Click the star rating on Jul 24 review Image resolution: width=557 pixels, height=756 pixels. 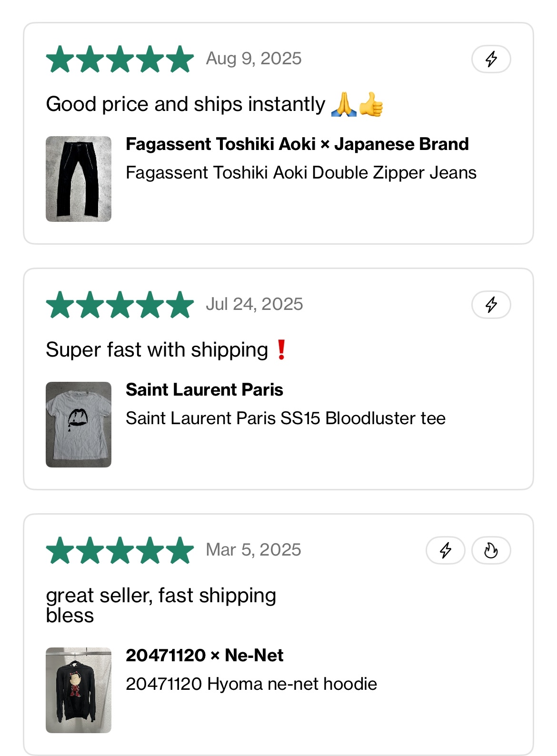pos(120,305)
